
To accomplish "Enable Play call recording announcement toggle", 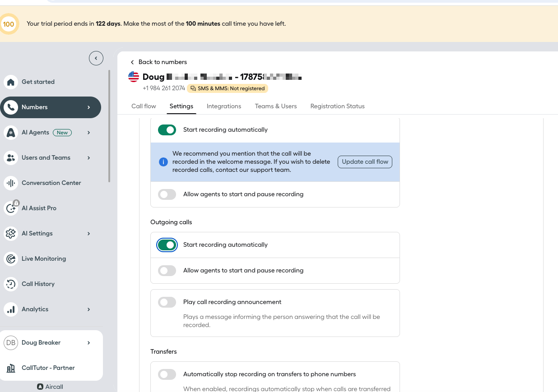I will [x=167, y=302].
